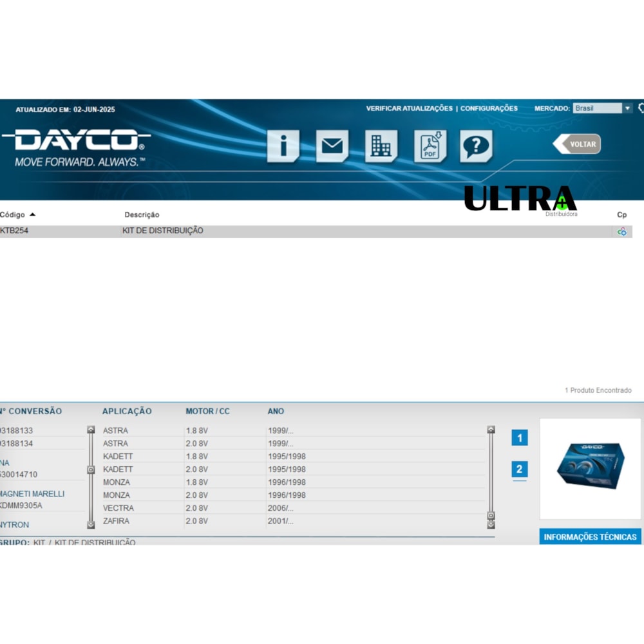Screen dimensions: 644x644
Task: Click application list scroll-up arrow
Action: (491, 430)
